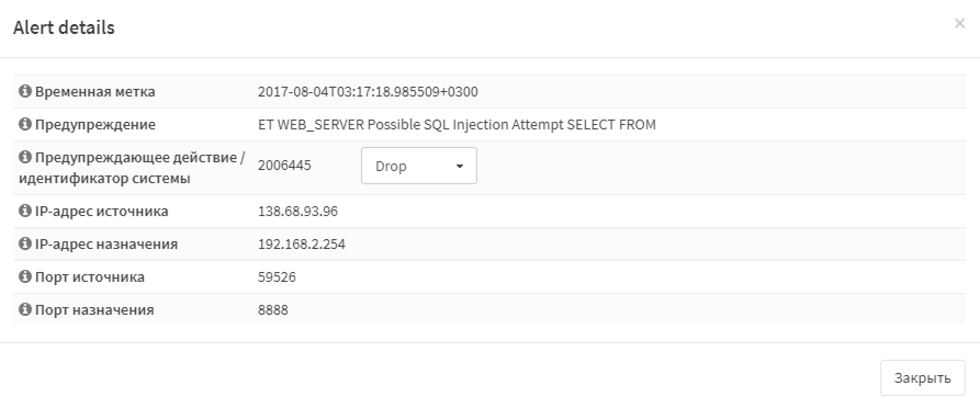Viewport: 980px width, 408px height.
Task: Click the info icon beside Предупреждение
Action: pos(25,124)
